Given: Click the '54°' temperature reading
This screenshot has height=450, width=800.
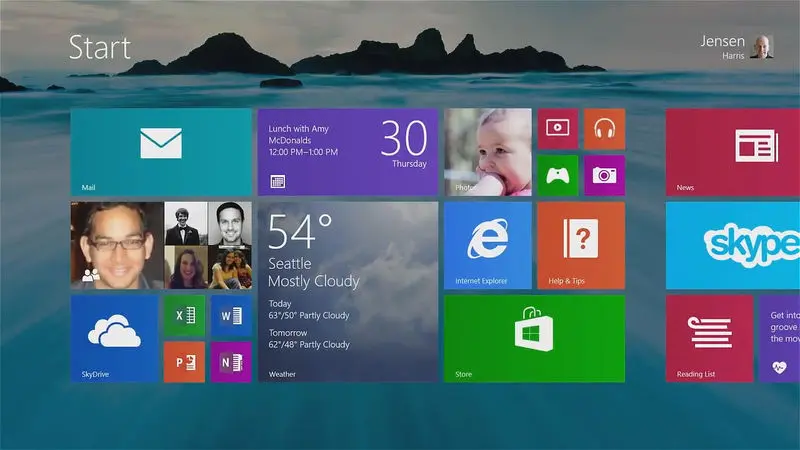Looking at the screenshot, I should 300,231.
